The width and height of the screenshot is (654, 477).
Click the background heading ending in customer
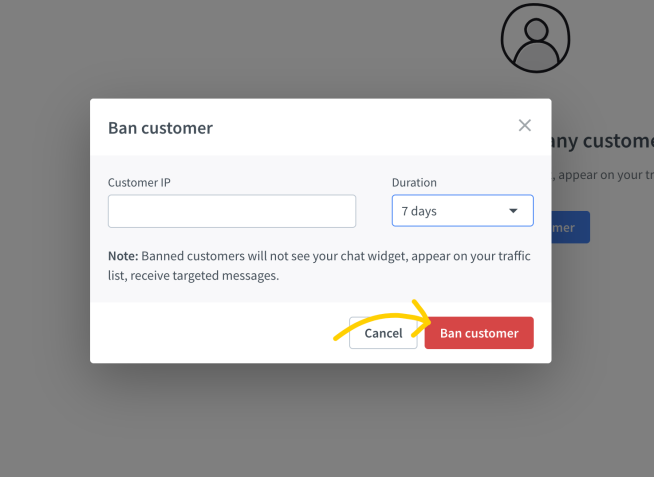pyautogui.click(x=603, y=141)
